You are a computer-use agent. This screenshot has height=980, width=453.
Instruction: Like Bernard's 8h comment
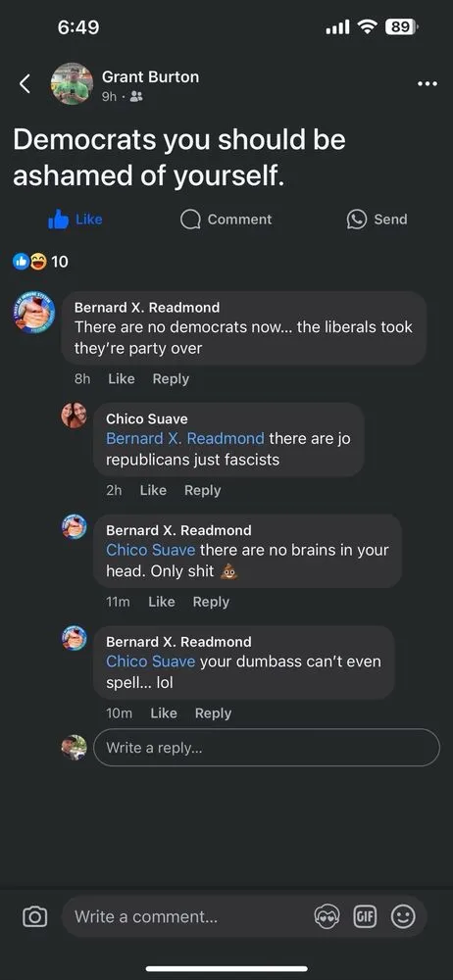122,378
